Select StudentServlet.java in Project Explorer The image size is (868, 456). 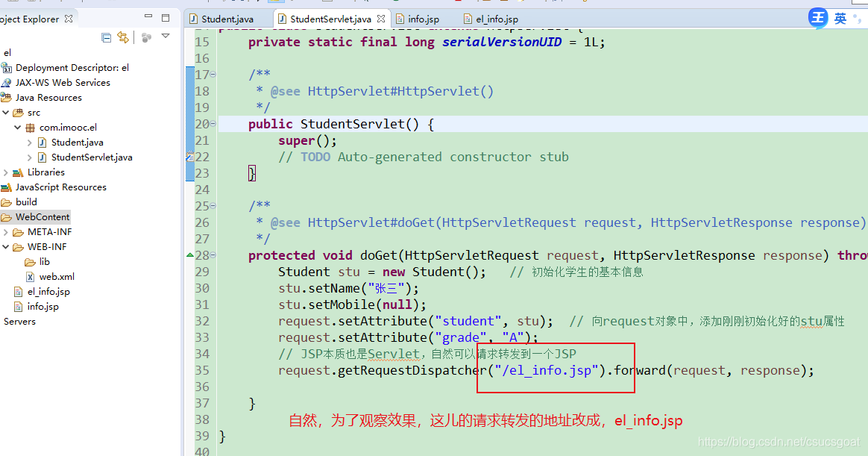tap(91, 157)
